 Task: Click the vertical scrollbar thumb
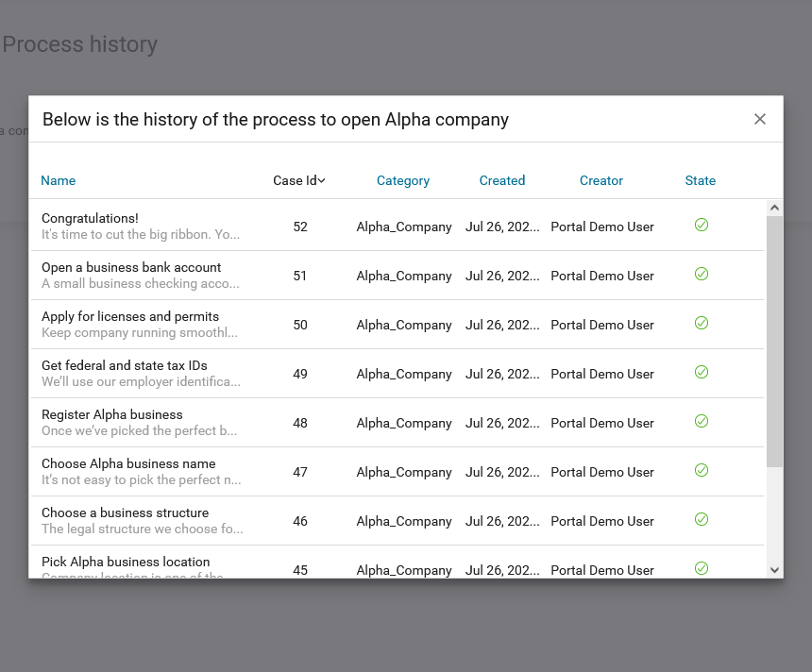point(775,342)
